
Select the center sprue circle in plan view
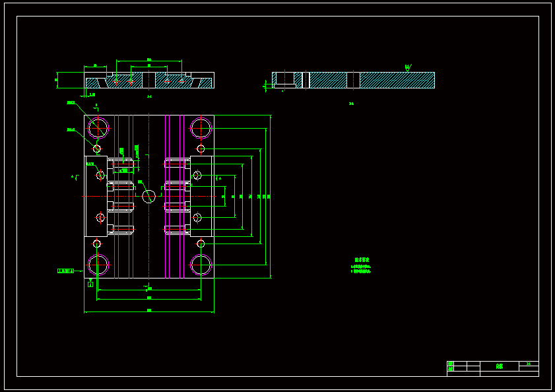coord(148,197)
